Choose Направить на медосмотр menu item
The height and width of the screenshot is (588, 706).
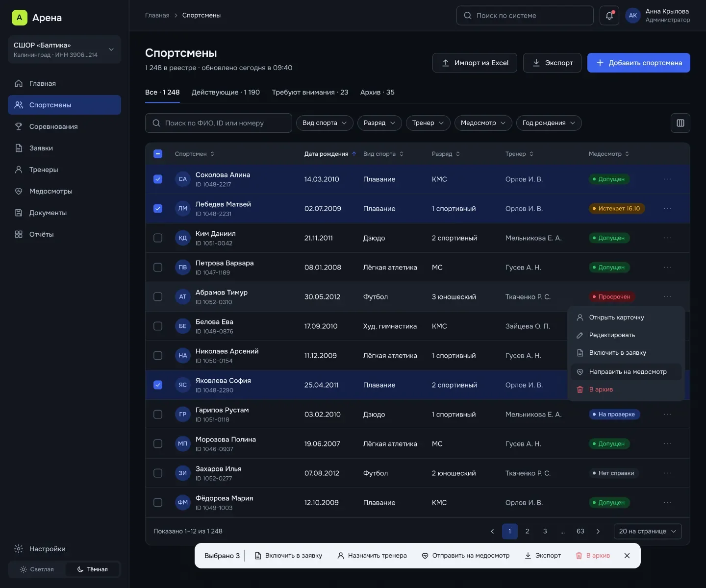(x=626, y=372)
